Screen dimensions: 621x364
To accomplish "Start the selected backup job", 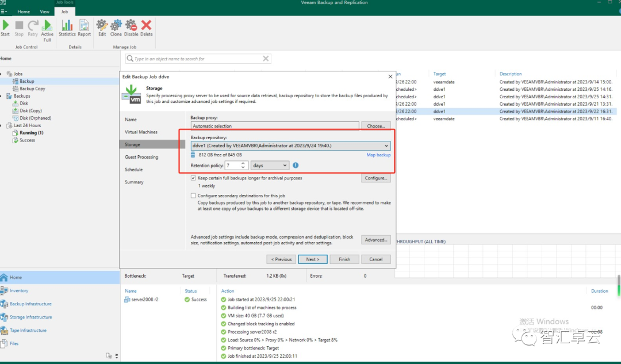I will (x=6, y=28).
